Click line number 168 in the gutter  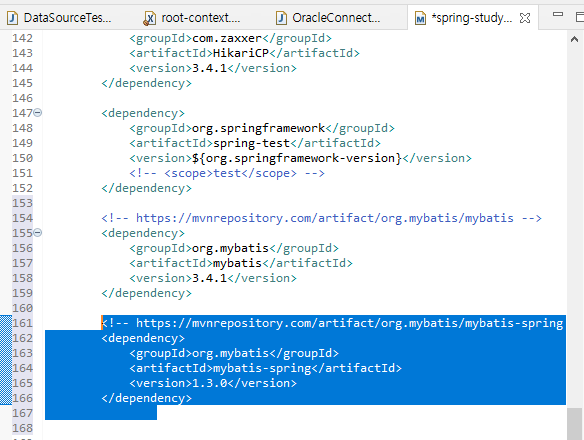point(22,428)
